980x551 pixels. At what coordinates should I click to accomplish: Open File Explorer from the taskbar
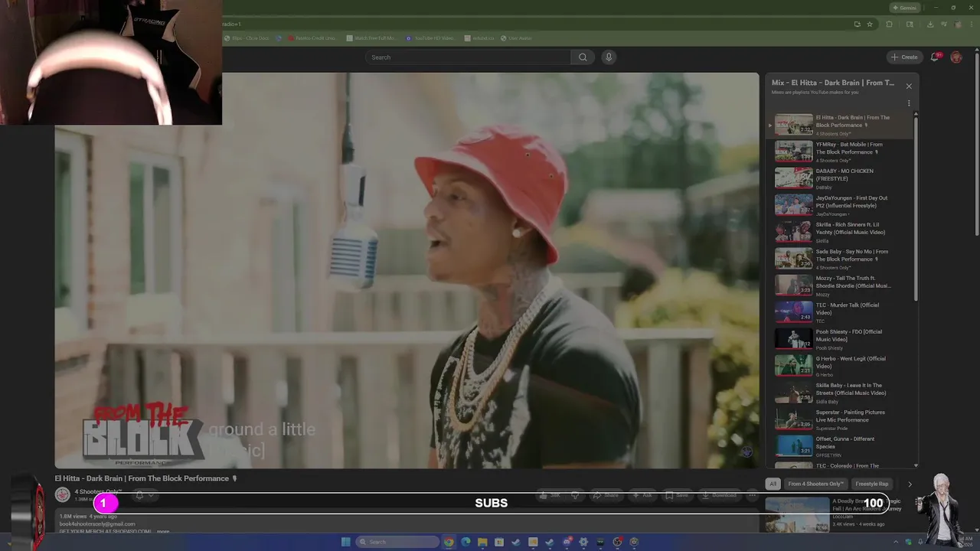click(x=482, y=542)
